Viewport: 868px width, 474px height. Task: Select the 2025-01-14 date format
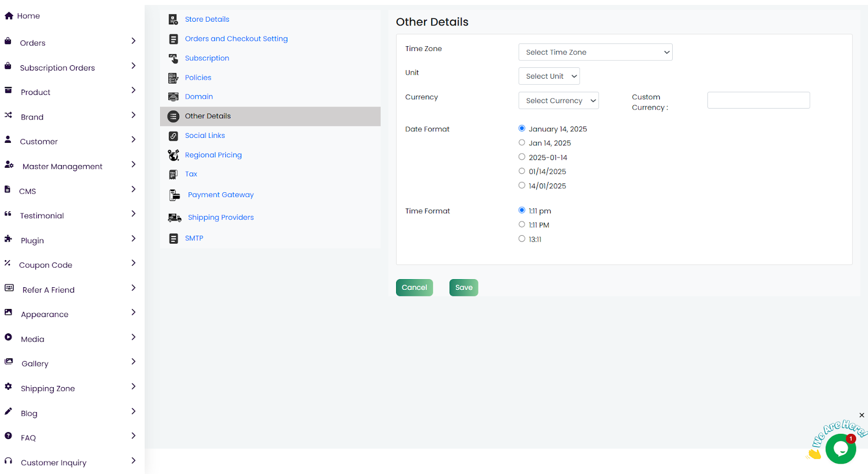(x=522, y=157)
